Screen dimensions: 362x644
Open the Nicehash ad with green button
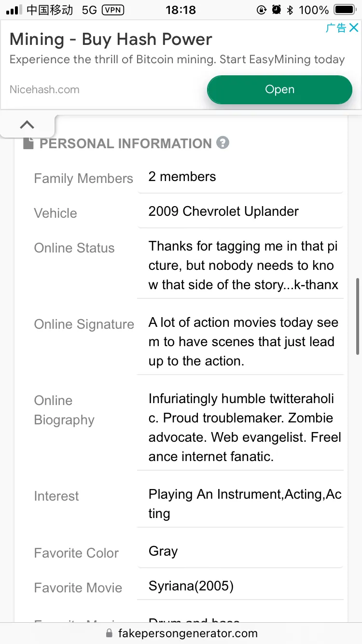279,89
